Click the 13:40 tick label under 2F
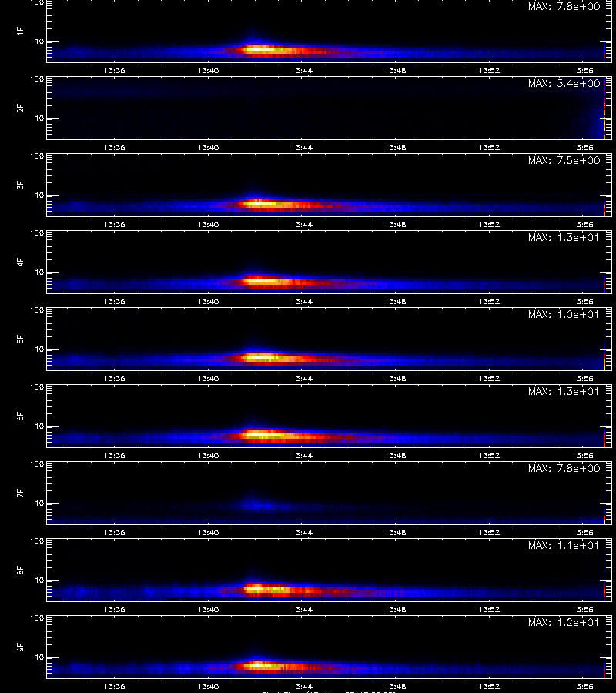 click(x=208, y=147)
